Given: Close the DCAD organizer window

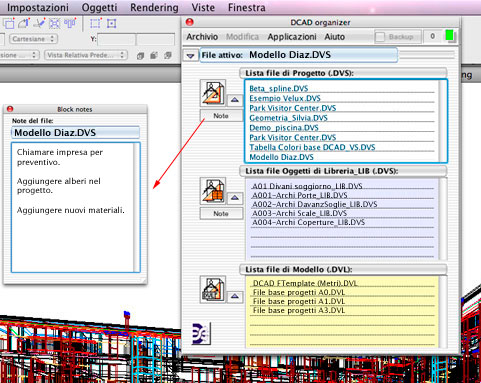Looking at the screenshot, I should tap(190, 22).
